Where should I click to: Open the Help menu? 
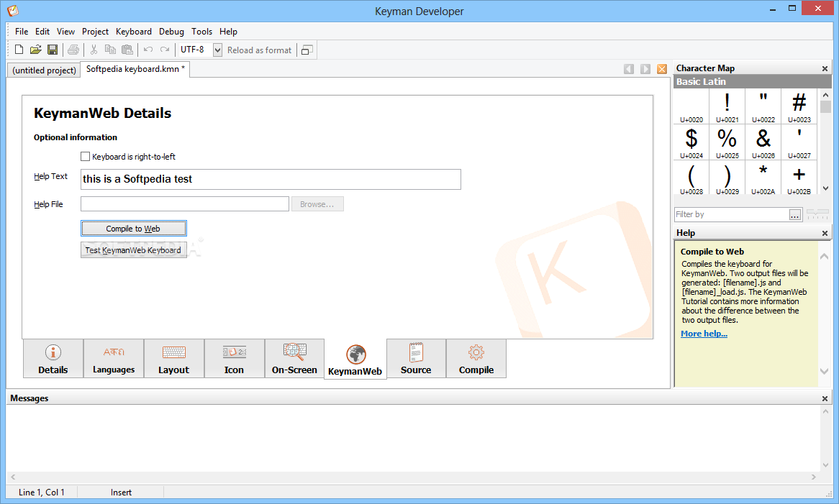[x=228, y=32]
